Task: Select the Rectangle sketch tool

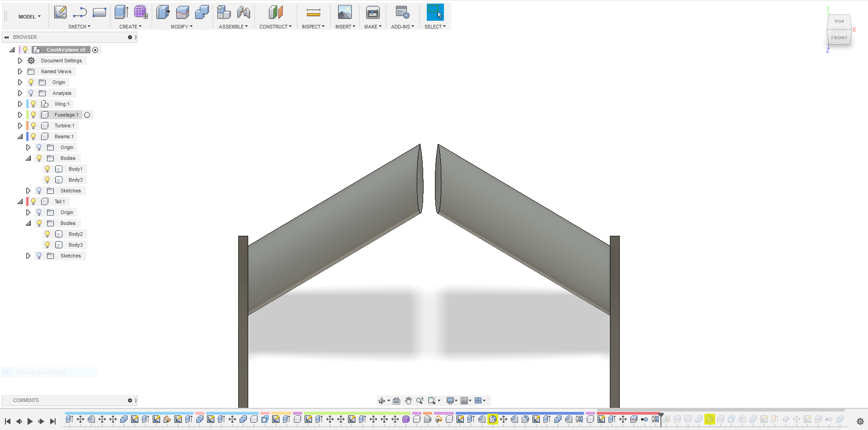Action: tap(99, 12)
